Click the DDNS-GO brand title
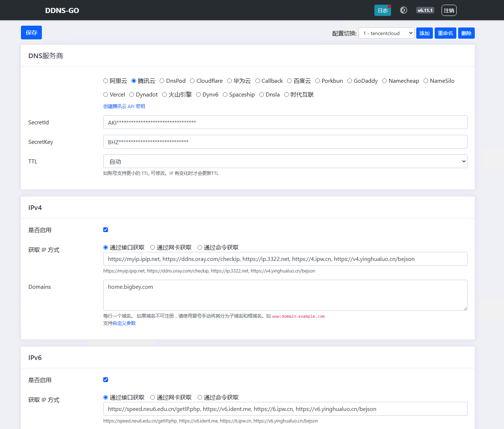This screenshot has width=504, height=429. (x=62, y=10)
